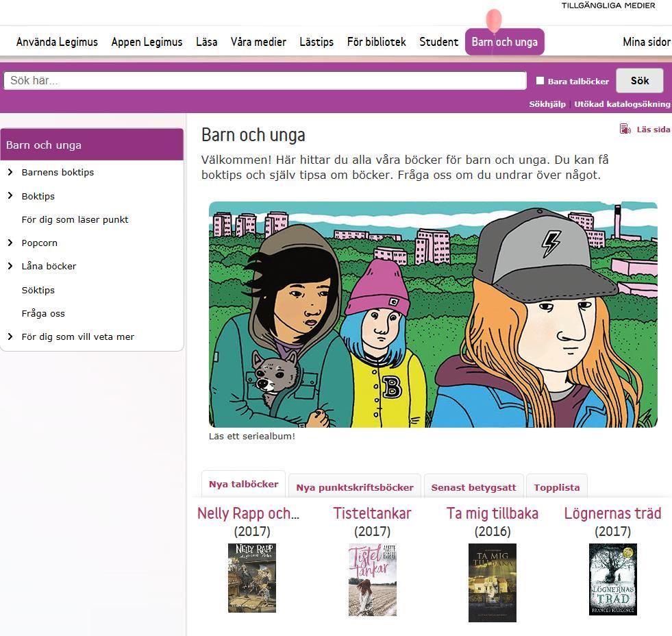
Task: Click the Barn och unga sidebar header
Action: (92, 145)
